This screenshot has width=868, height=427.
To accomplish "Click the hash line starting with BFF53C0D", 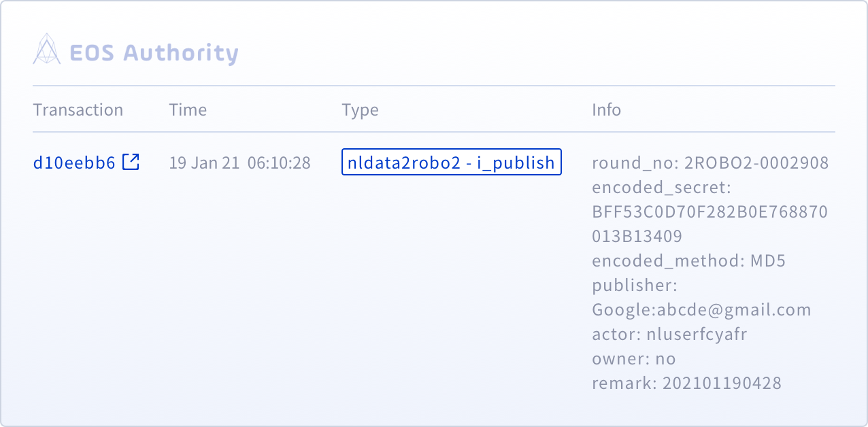I will tap(710, 212).
